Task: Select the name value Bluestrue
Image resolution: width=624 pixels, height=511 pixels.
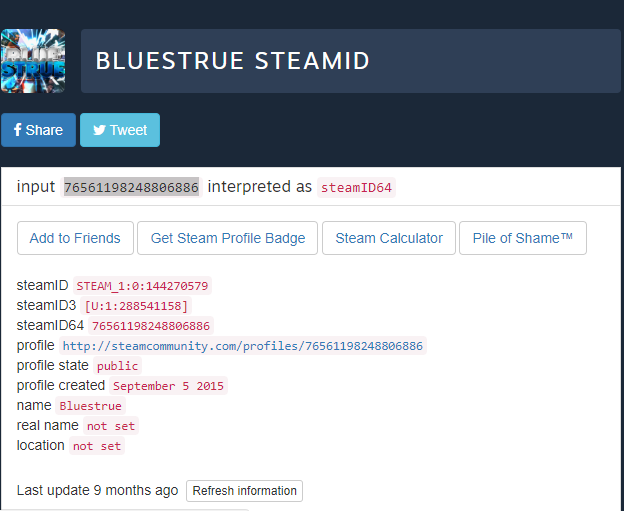Action: 90,406
